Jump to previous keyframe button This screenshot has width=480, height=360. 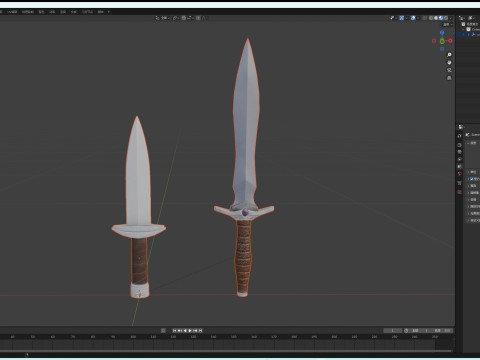[180, 331]
